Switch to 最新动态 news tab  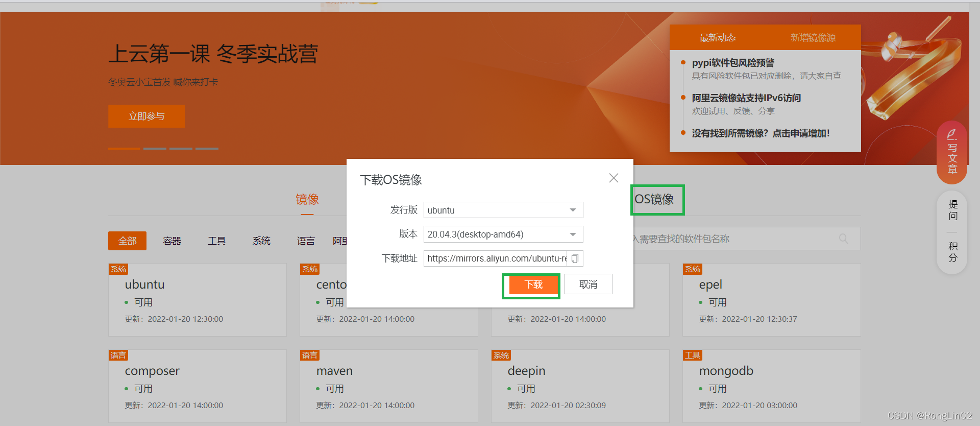click(x=717, y=37)
